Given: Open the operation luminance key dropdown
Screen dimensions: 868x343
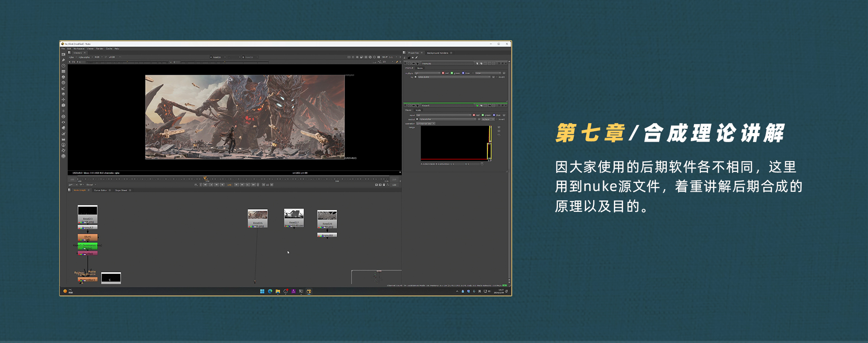Looking at the screenshot, I should pos(425,123).
